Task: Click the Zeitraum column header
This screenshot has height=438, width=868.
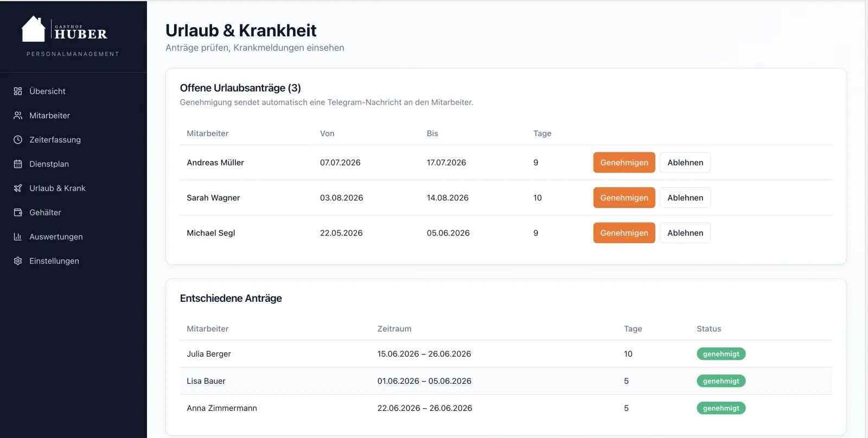Action: [394, 329]
